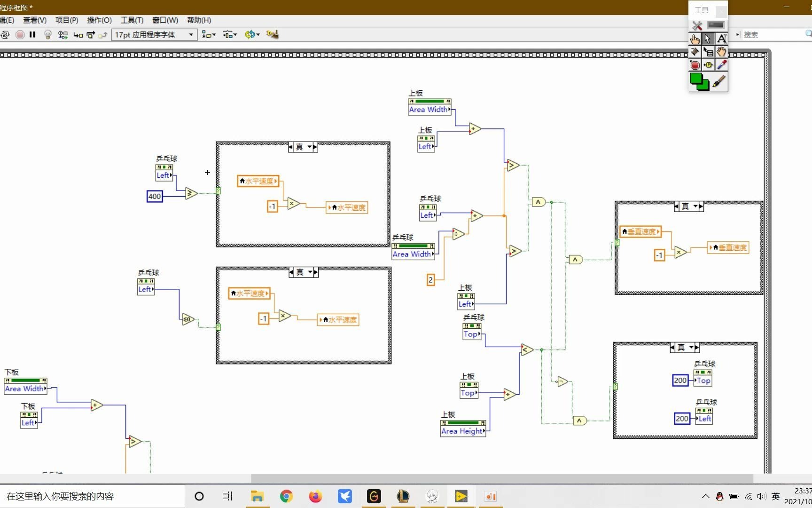Go to previous case of ≤0 case structure

coord(291,272)
